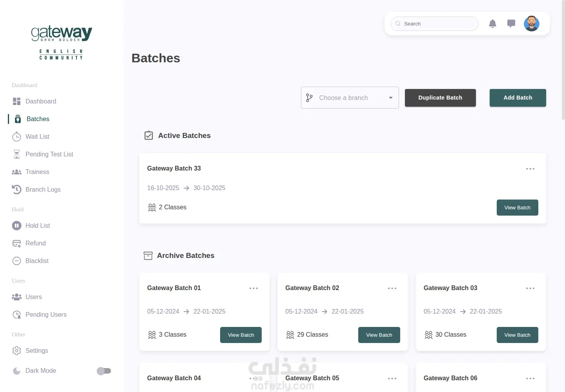View Batch for Gateway Batch 01
The height and width of the screenshot is (392, 565).
[241, 335]
